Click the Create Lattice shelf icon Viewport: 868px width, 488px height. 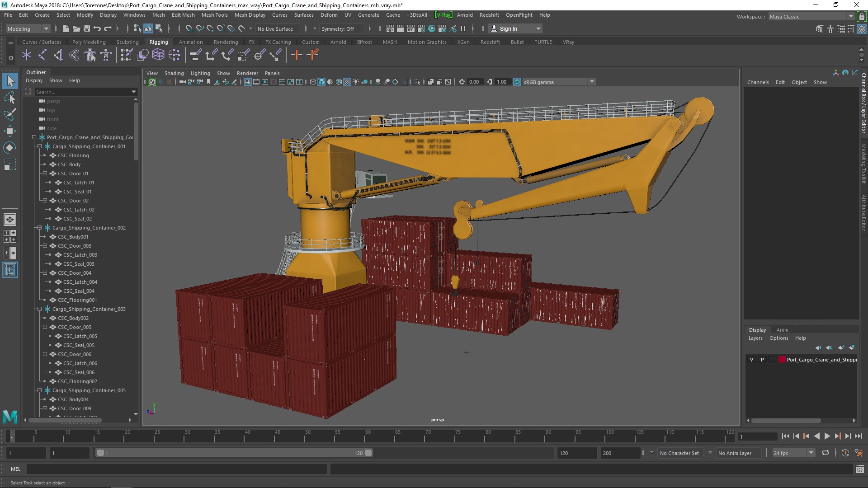click(158, 55)
